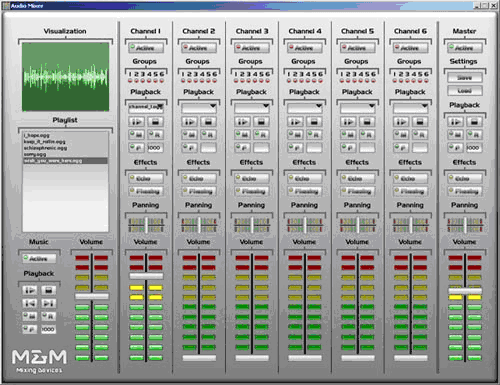Screen dimensions: 500x385
Task: Enable Channel 5 Active button
Action: coord(358,48)
